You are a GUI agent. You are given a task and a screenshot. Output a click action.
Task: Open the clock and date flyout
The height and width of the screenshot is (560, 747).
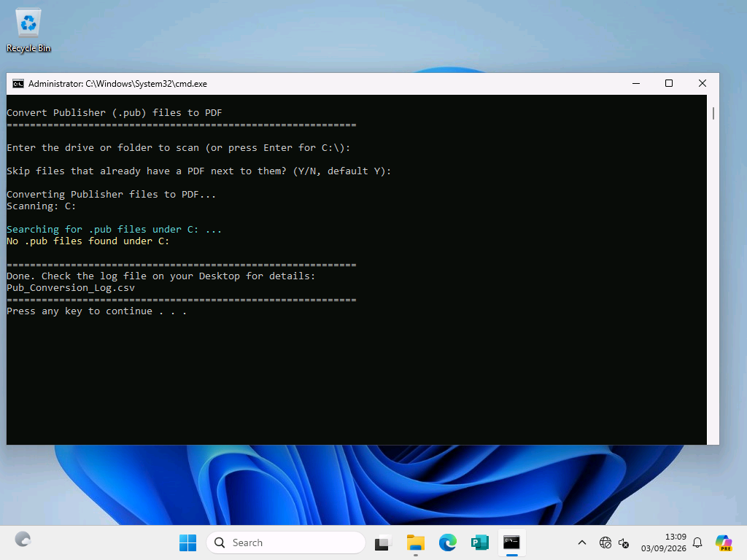[663, 542]
